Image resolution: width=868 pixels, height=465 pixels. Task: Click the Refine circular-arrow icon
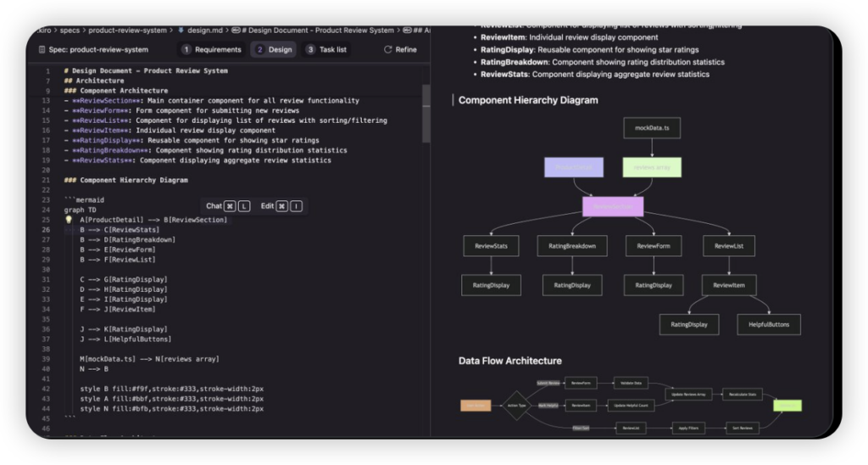pyautogui.click(x=388, y=50)
